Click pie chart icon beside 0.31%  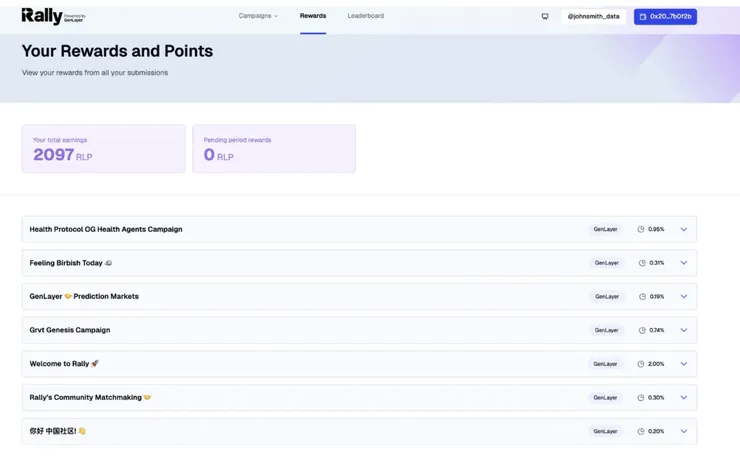pyautogui.click(x=641, y=263)
